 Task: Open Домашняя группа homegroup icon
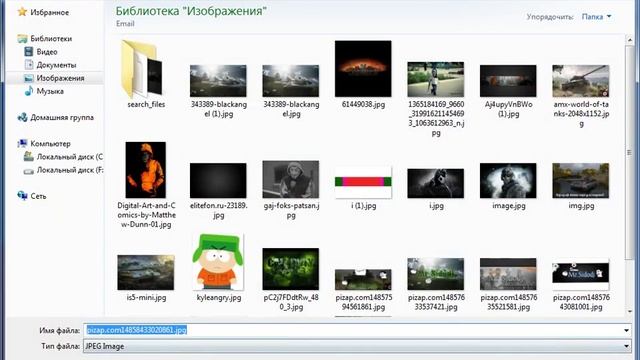[22, 117]
